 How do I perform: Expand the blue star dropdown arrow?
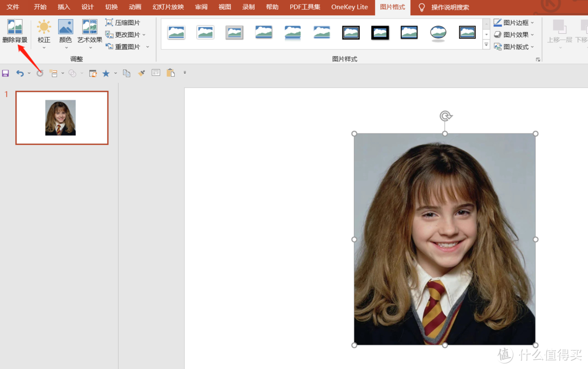[115, 73]
